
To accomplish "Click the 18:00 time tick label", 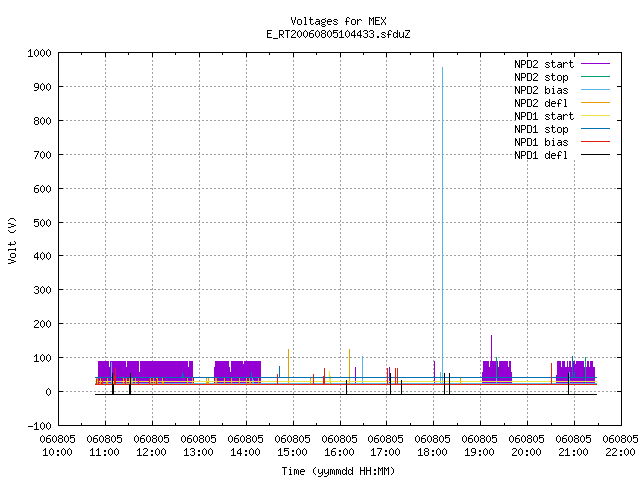I will tap(432, 452).
